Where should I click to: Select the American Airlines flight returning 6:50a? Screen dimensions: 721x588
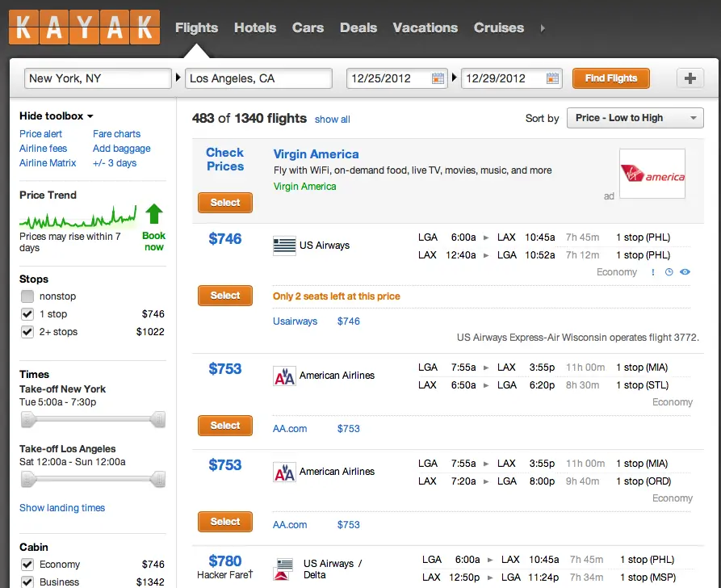click(225, 426)
